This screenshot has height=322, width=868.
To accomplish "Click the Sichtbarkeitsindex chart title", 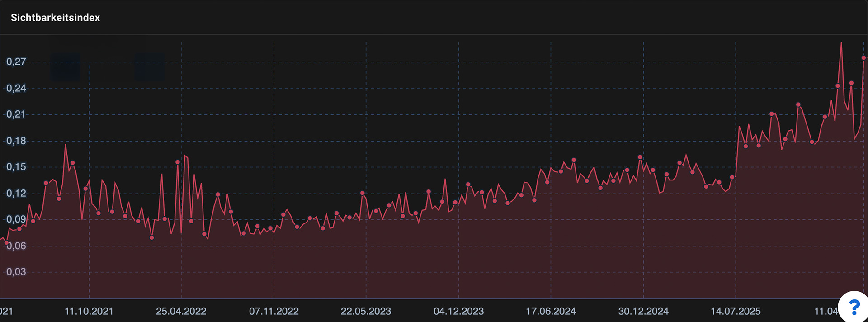I will tap(55, 18).
